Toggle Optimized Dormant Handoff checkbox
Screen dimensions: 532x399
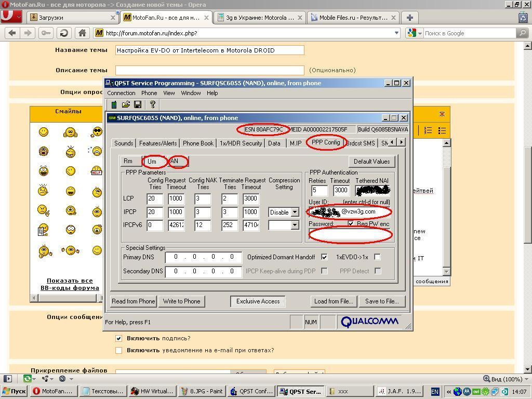point(324,257)
